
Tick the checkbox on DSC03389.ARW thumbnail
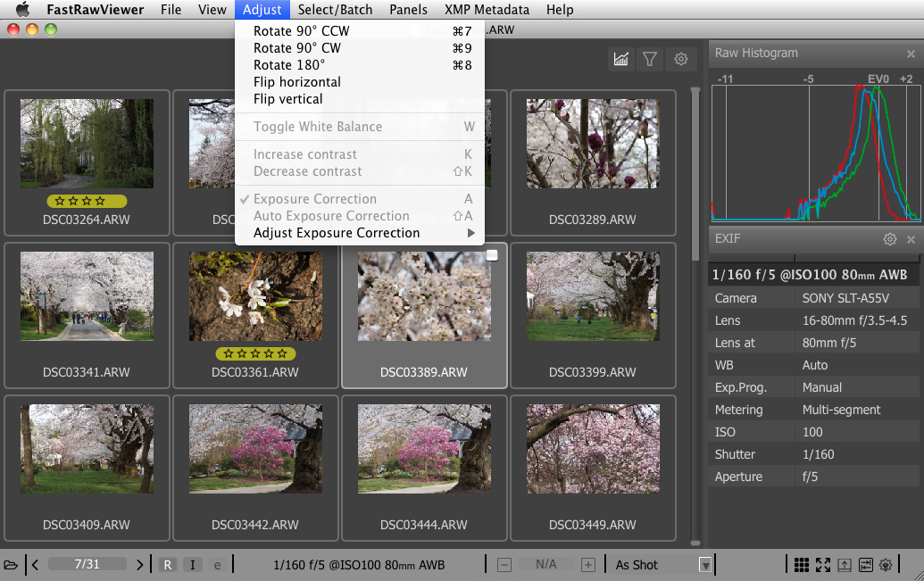492,255
